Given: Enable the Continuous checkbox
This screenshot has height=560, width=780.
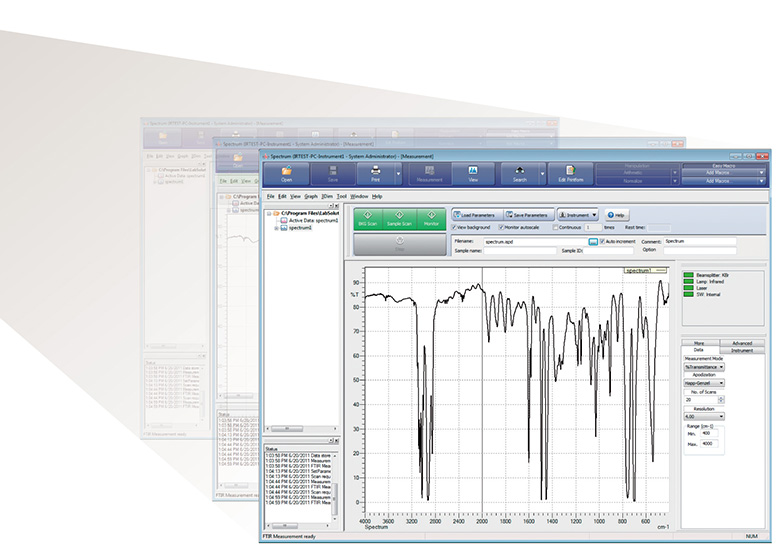Looking at the screenshot, I should (551, 228).
